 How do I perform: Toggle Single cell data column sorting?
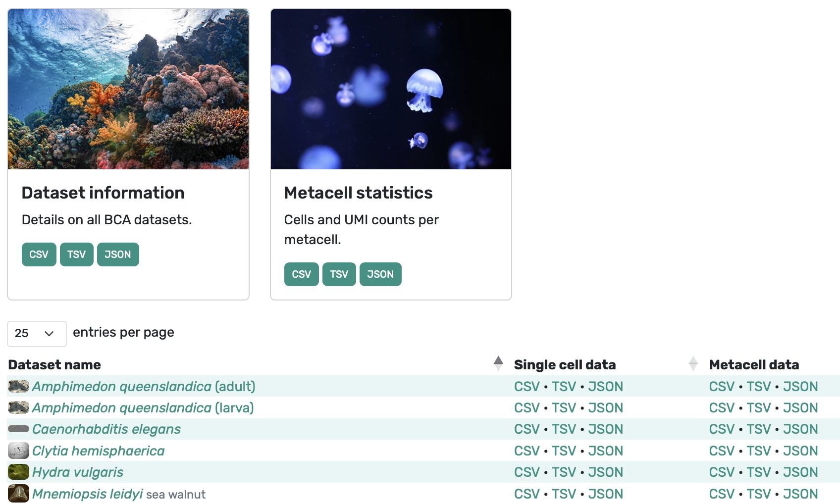(565, 364)
